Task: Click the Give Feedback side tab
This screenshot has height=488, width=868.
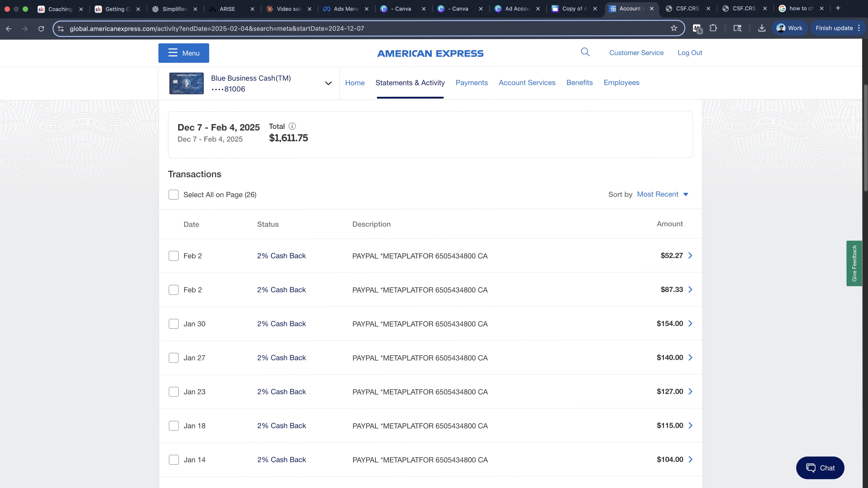Action: (x=854, y=263)
